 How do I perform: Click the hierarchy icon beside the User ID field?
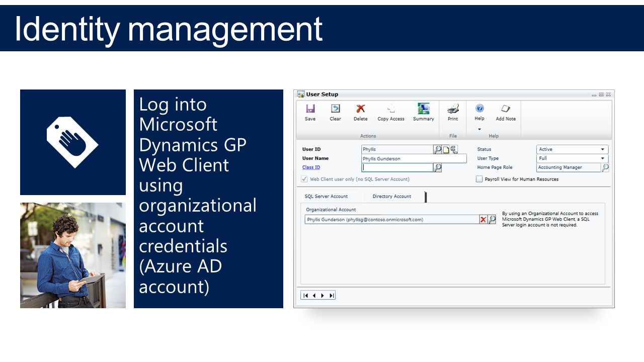pyautogui.click(x=454, y=149)
